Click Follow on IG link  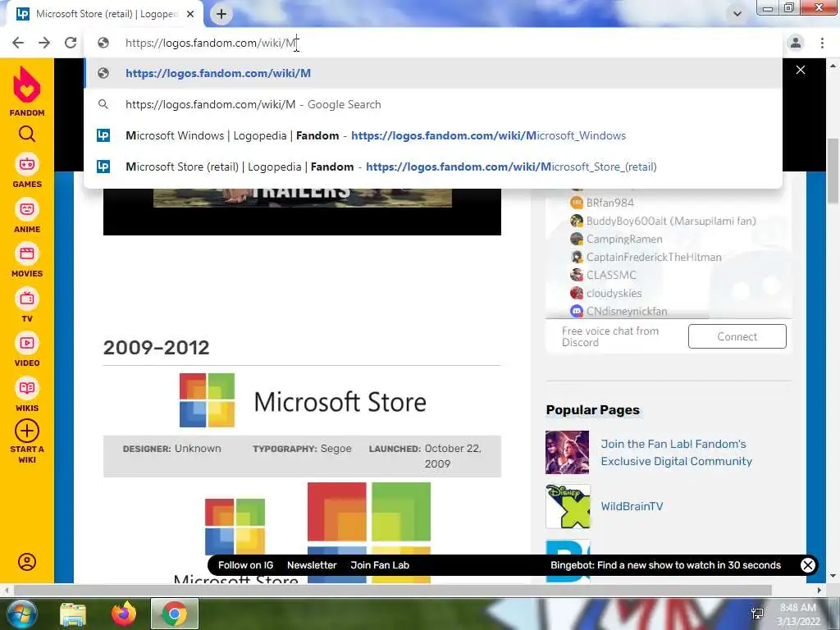(x=245, y=565)
